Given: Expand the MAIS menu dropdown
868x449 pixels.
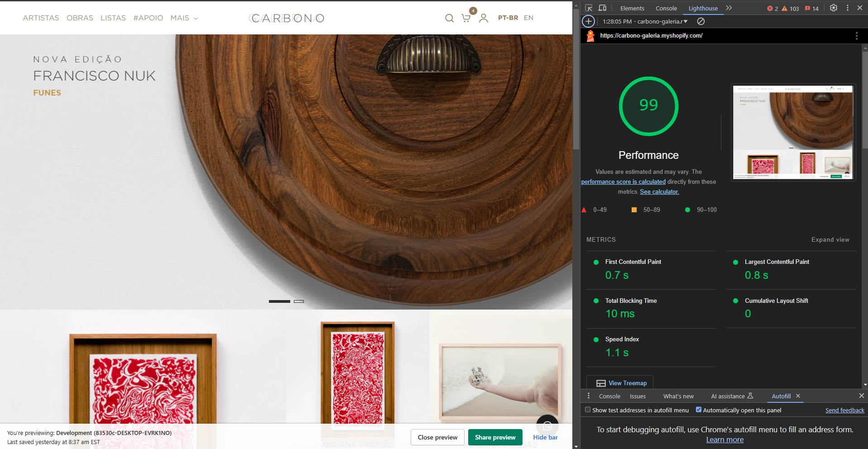Looking at the screenshot, I should click(184, 18).
